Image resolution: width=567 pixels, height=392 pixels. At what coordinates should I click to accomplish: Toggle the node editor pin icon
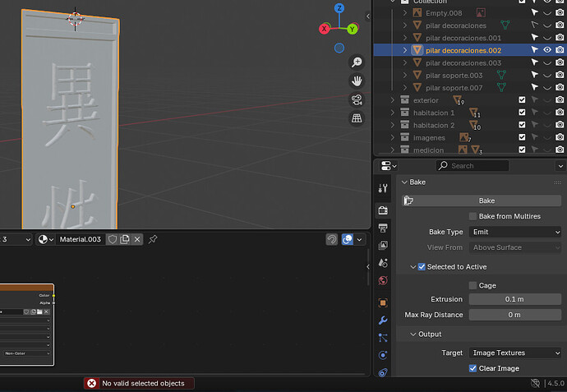[x=153, y=239]
